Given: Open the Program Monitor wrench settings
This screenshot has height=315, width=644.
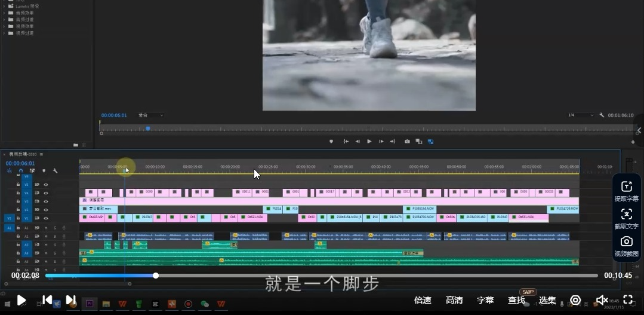Looking at the screenshot, I should point(602,115).
